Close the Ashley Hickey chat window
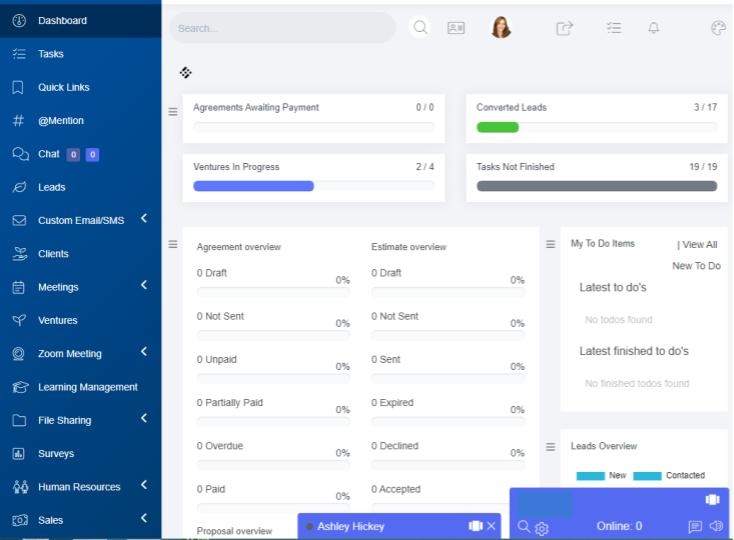 point(491,526)
